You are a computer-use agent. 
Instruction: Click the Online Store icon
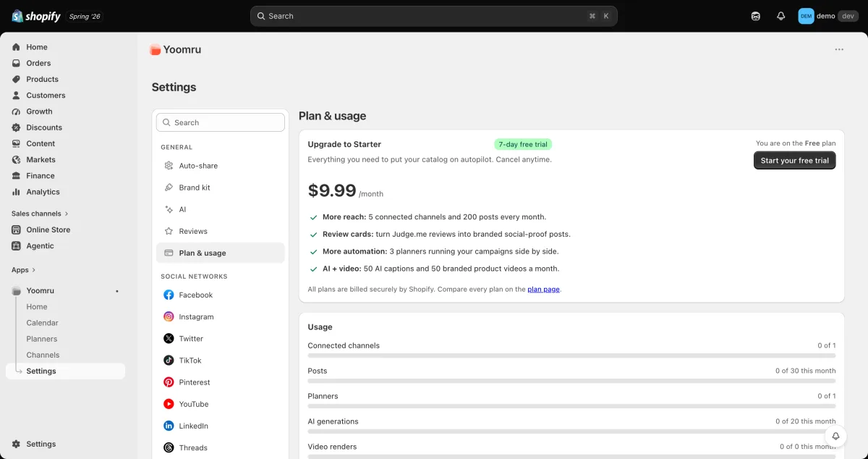coord(16,230)
